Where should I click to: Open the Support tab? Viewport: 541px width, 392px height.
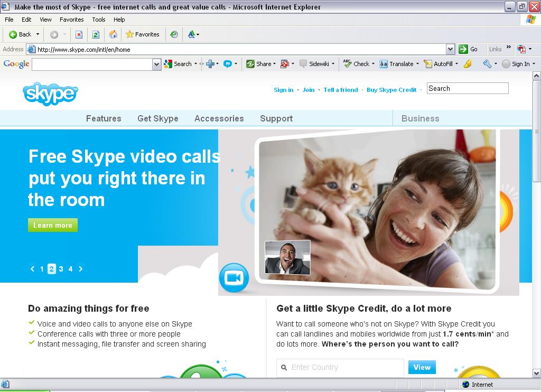(276, 118)
